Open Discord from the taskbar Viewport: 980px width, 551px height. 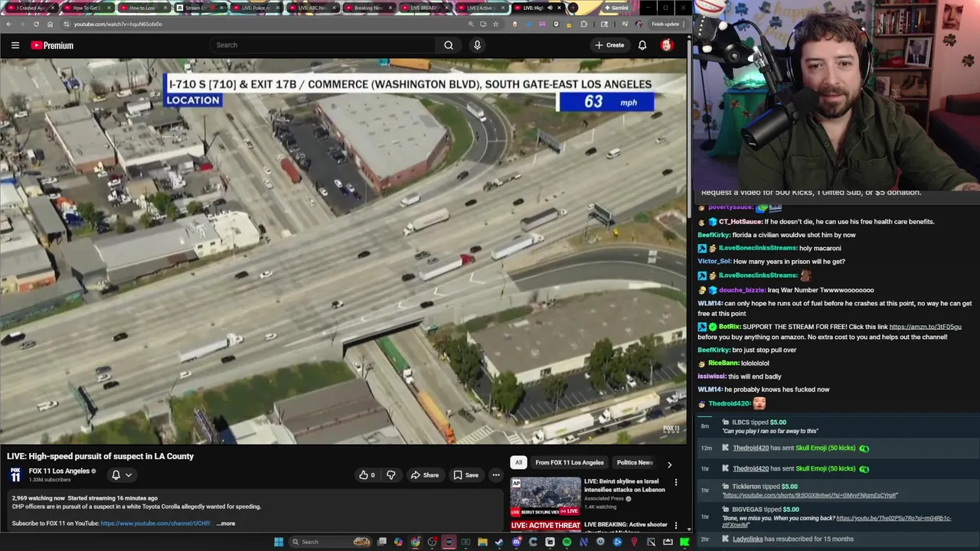coord(517,542)
